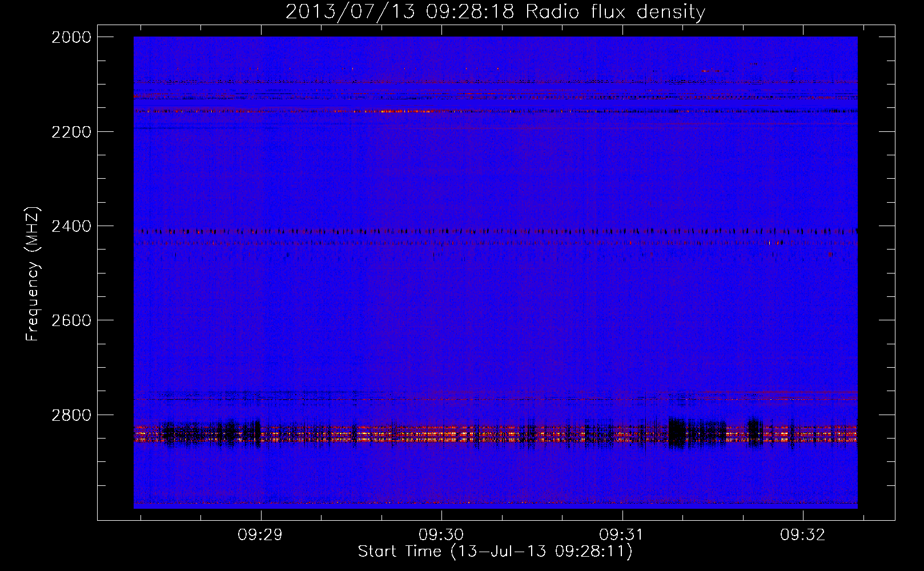Click the 2600 frequency tick label
Screen dimensions: 924x571
[x=71, y=320]
